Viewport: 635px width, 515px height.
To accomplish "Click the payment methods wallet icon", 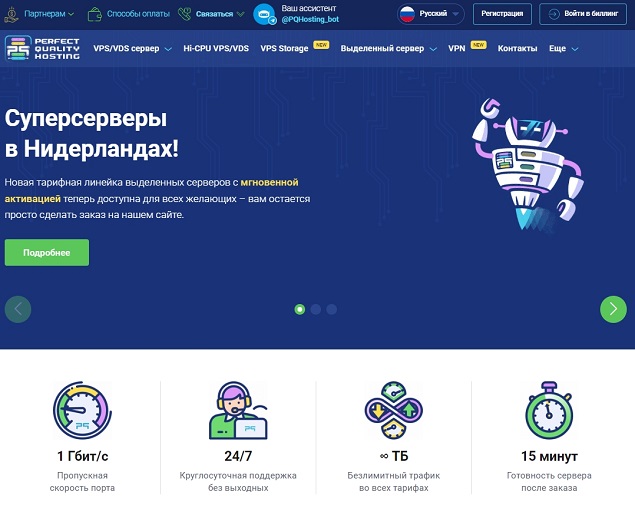I will [94, 14].
